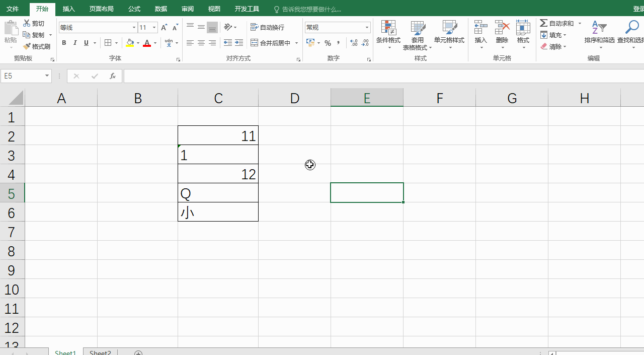Click the Insert cells (插入) icon
The image size is (644, 355).
[481, 28]
